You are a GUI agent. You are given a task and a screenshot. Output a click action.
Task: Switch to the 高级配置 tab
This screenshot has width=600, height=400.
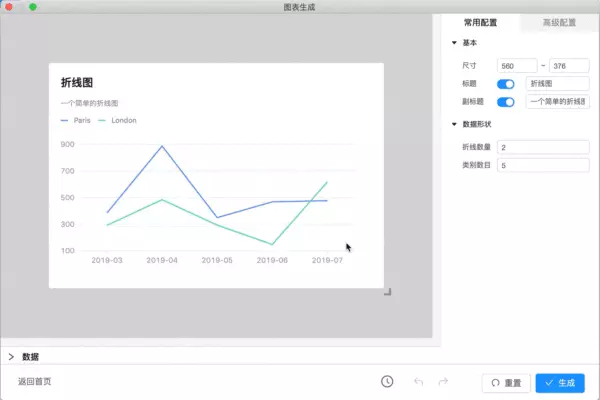(x=559, y=23)
